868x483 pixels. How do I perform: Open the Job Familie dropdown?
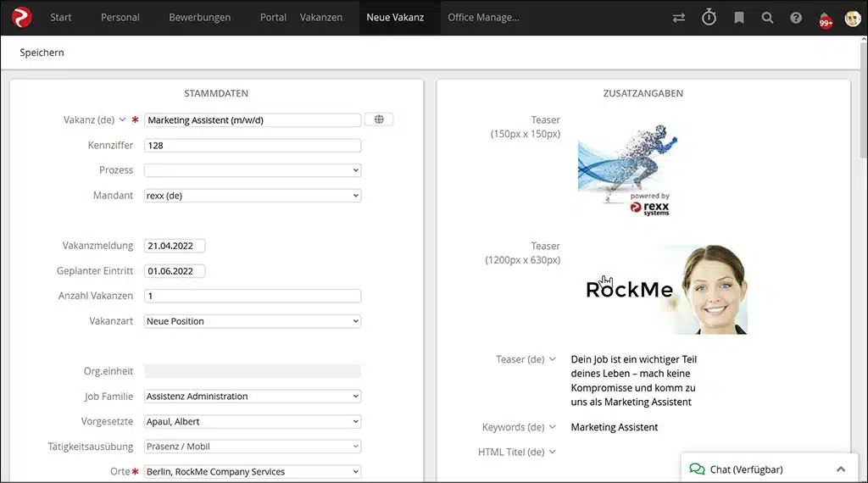pos(253,396)
